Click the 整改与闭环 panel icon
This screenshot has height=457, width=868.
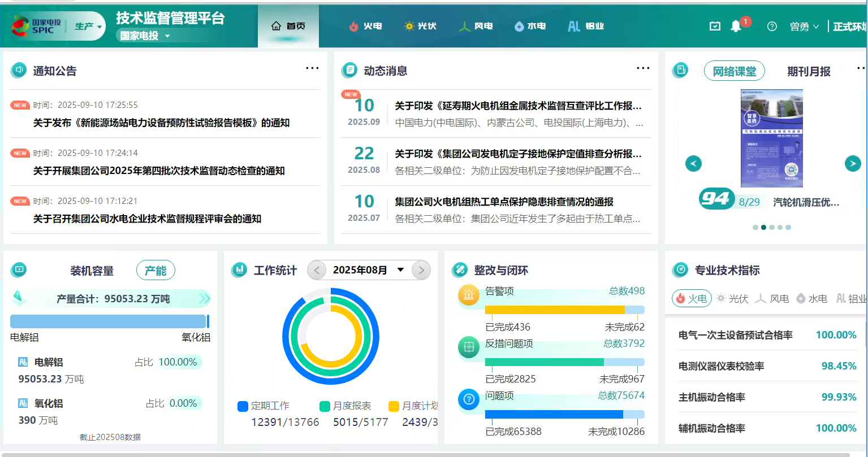(x=460, y=270)
